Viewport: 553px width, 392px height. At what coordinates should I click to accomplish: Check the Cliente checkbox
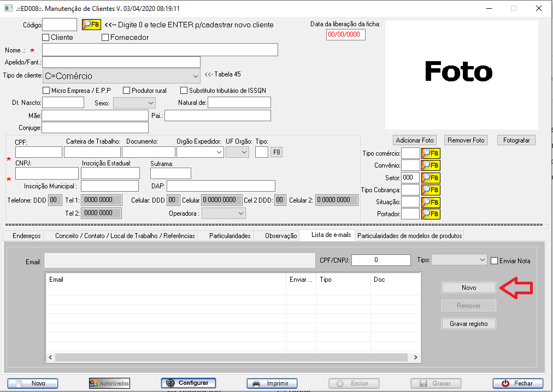pos(46,38)
